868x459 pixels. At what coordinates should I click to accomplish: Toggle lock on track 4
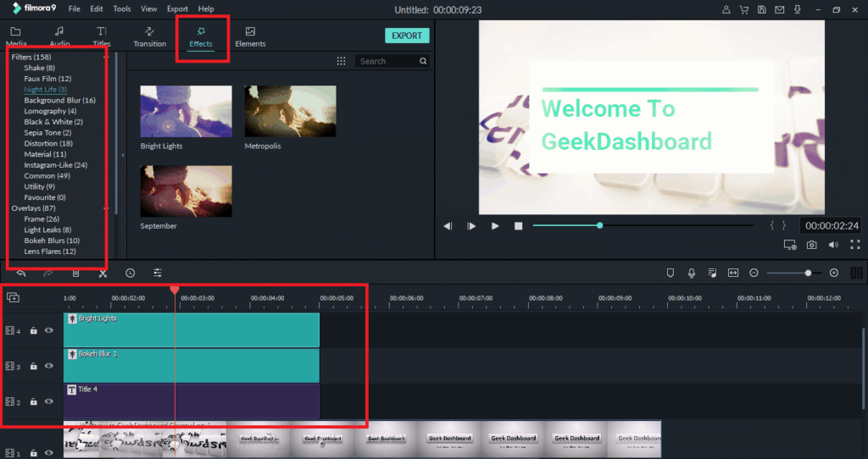pyautogui.click(x=33, y=331)
